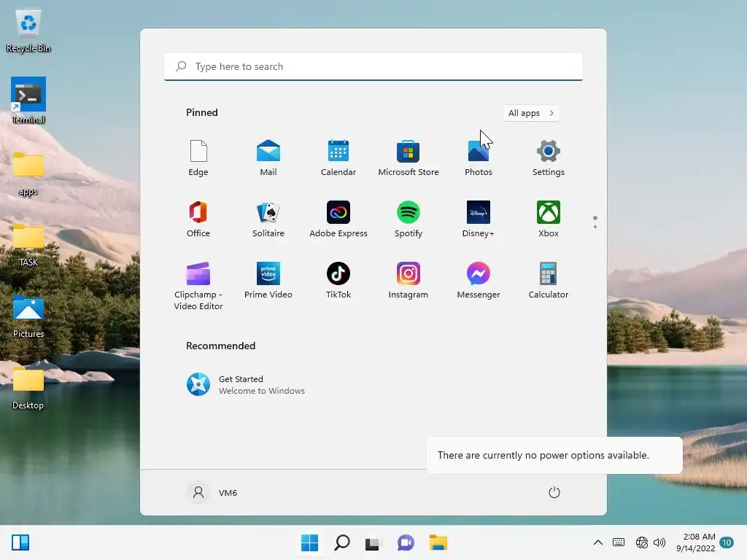The height and width of the screenshot is (560, 747).
Task: Open clock and date display
Action: tap(695, 542)
